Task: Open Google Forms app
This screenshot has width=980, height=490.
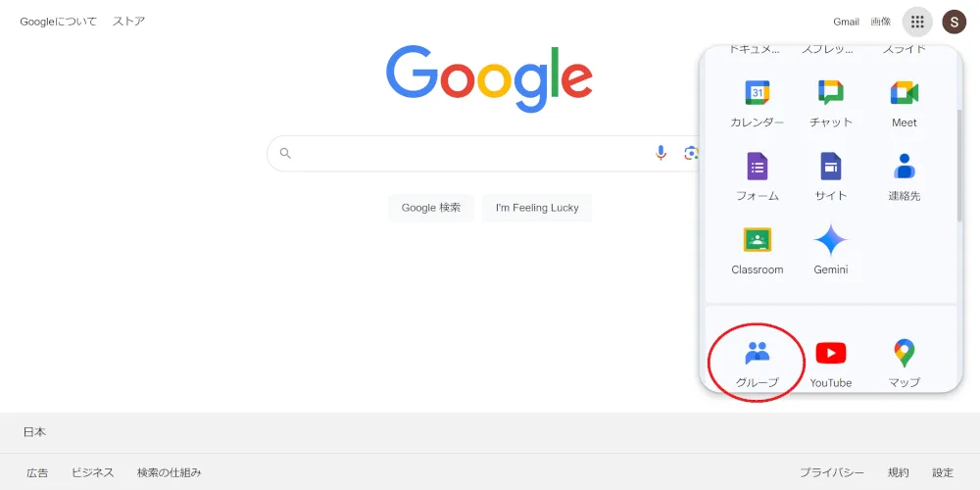Action: [x=757, y=176]
